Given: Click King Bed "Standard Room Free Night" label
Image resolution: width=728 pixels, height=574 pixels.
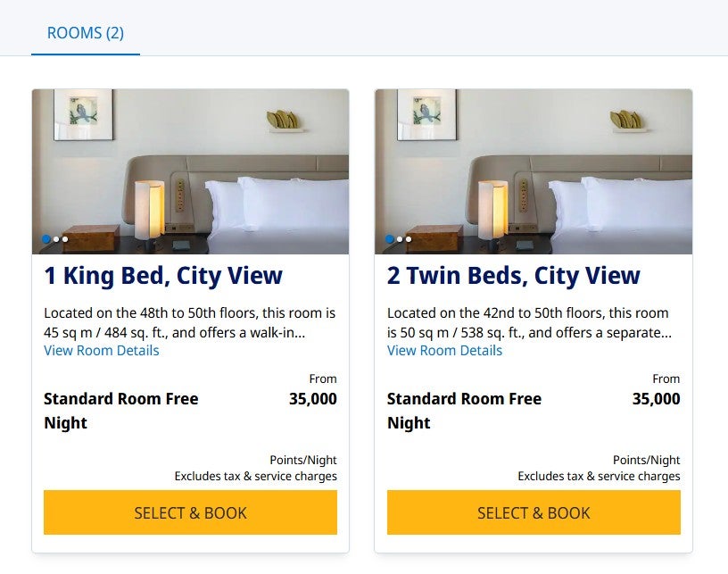Looking at the screenshot, I should [x=120, y=411].
